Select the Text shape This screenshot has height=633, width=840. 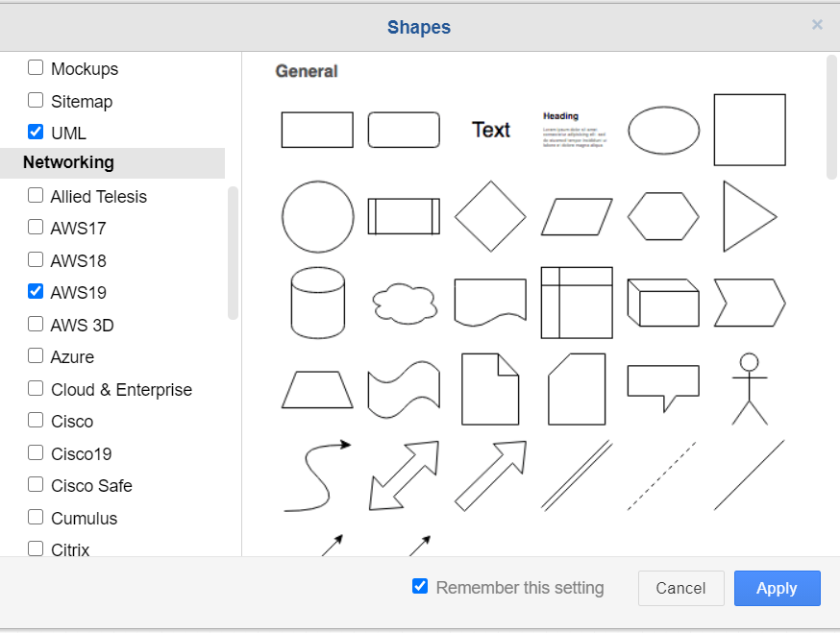pos(490,130)
